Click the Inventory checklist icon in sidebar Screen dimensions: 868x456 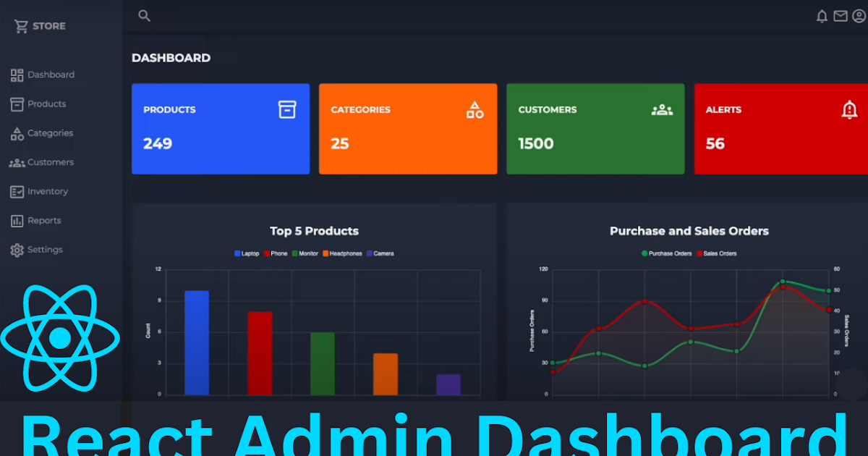[17, 192]
